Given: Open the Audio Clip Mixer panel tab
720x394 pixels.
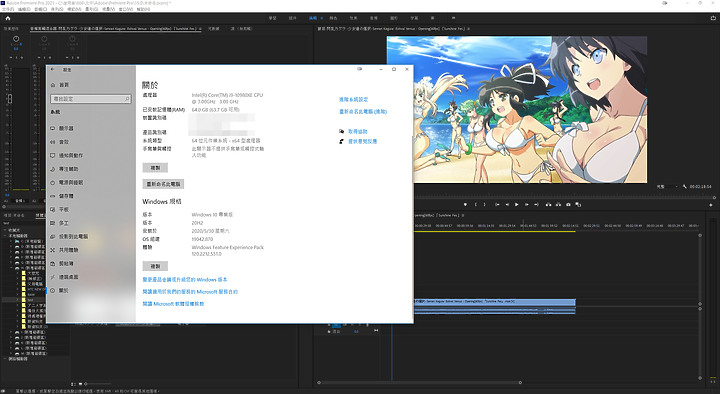Looking at the screenshot, I should pos(115,28).
